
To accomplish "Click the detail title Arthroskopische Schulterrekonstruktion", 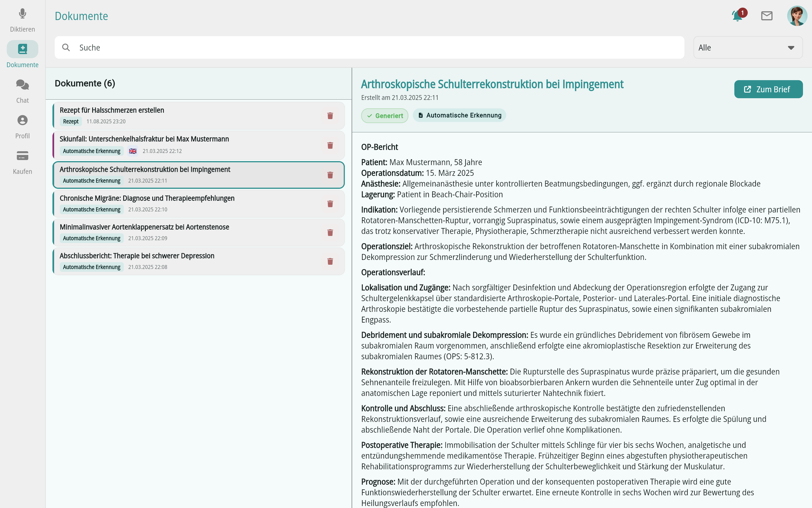I will click(492, 84).
